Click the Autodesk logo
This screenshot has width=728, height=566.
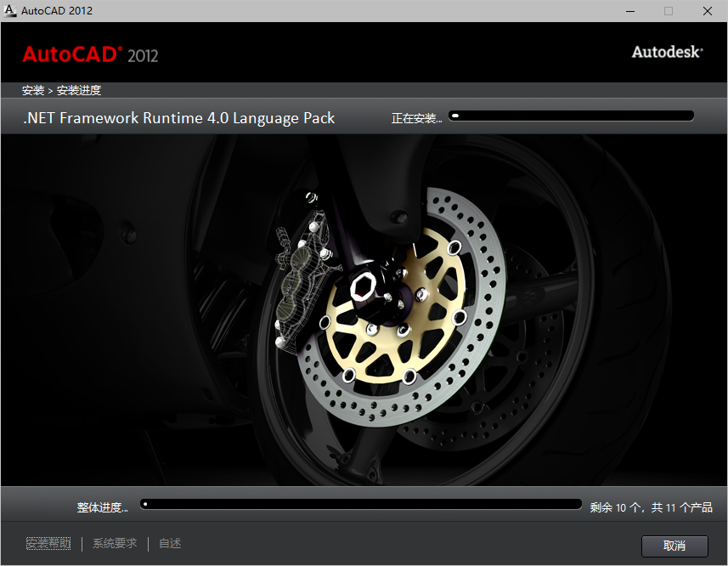pyautogui.click(x=666, y=52)
